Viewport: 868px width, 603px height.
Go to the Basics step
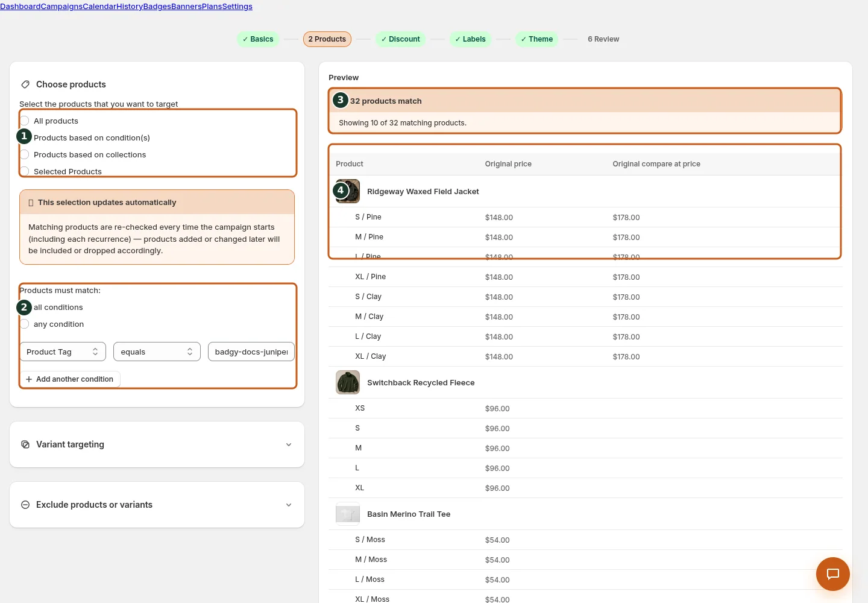258,39
